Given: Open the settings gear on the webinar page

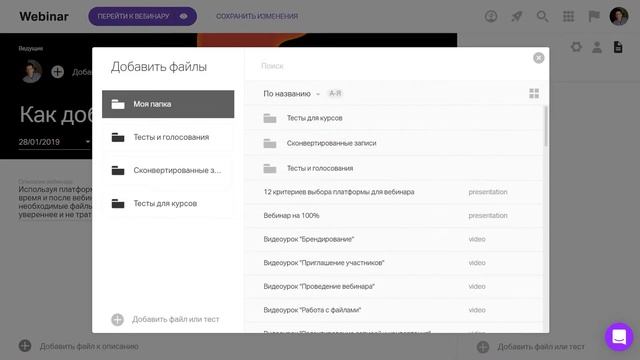Looking at the screenshot, I should [x=576, y=47].
